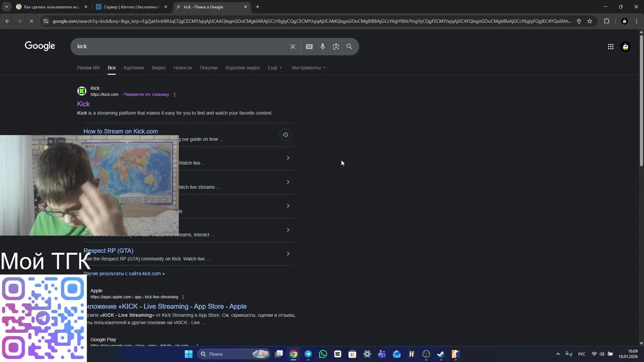Open 'Другие результаты с сайта kick.com' link

pos(124,274)
